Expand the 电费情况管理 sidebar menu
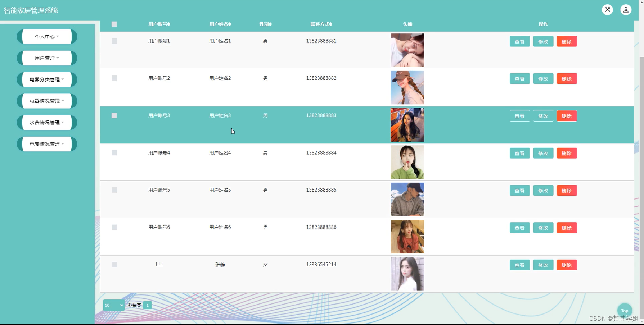The image size is (644, 325). coord(47,144)
